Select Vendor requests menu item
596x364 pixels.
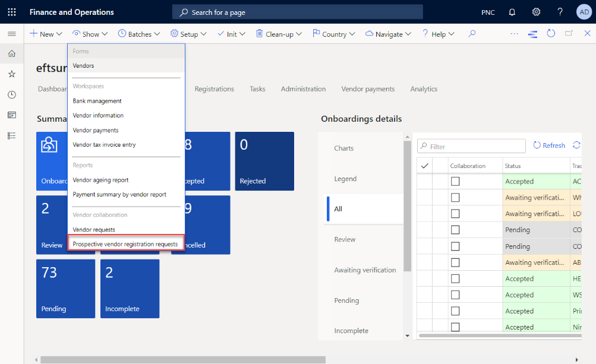126,229
